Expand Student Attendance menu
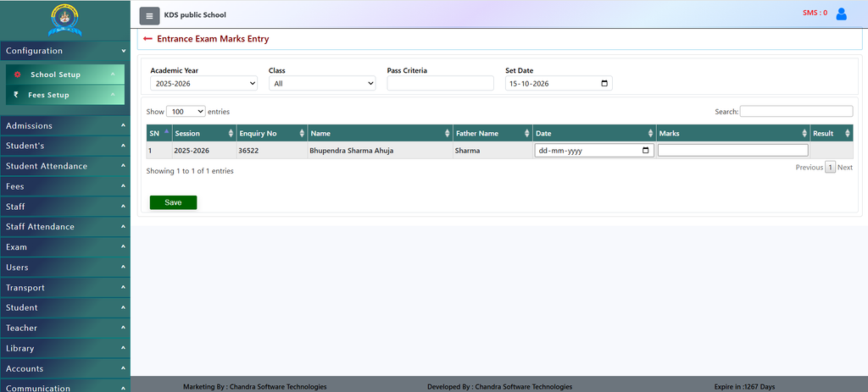Viewport: 868px width, 392px height. (65, 166)
